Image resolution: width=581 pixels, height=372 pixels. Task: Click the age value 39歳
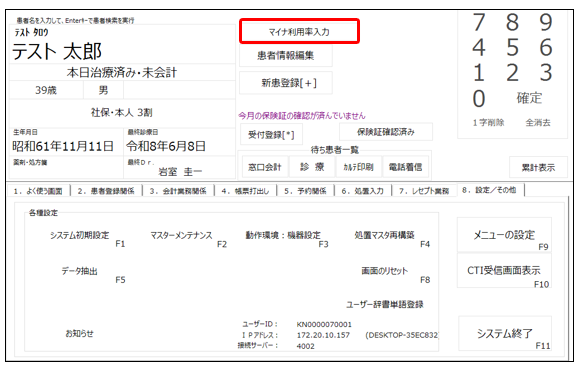tap(46, 90)
